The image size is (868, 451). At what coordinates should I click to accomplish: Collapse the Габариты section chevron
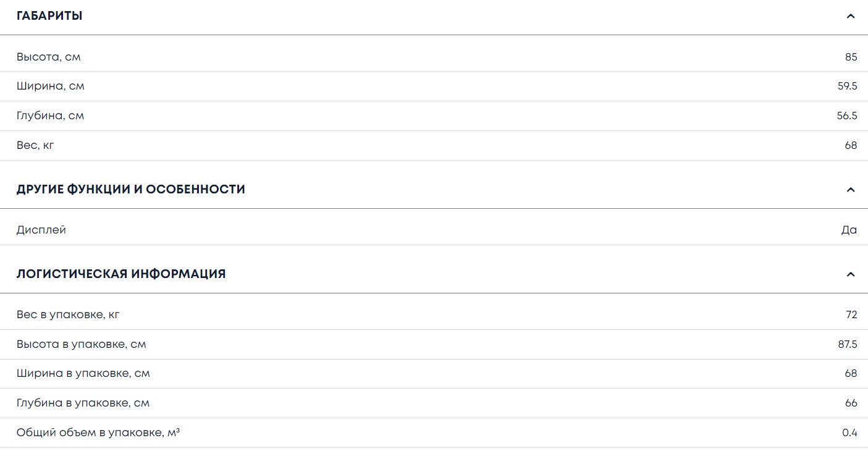pyautogui.click(x=851, y=16)
